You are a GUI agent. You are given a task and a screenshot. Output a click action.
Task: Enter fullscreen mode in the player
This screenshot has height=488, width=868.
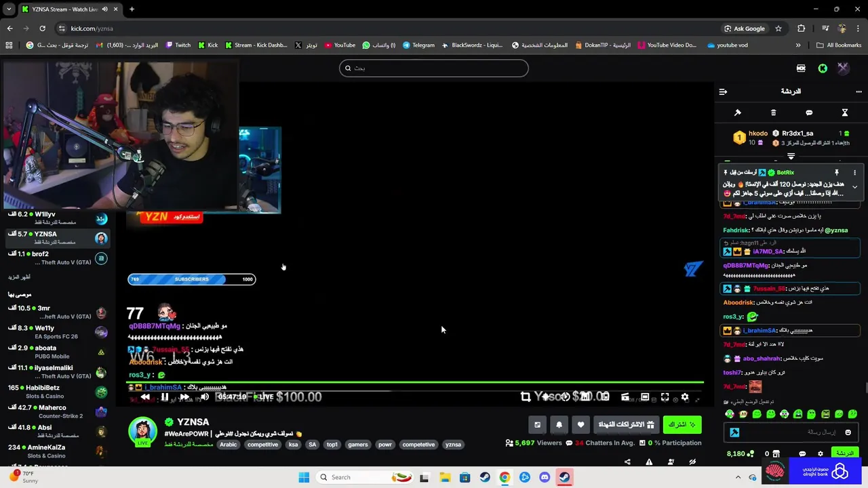tap(665, 397)
